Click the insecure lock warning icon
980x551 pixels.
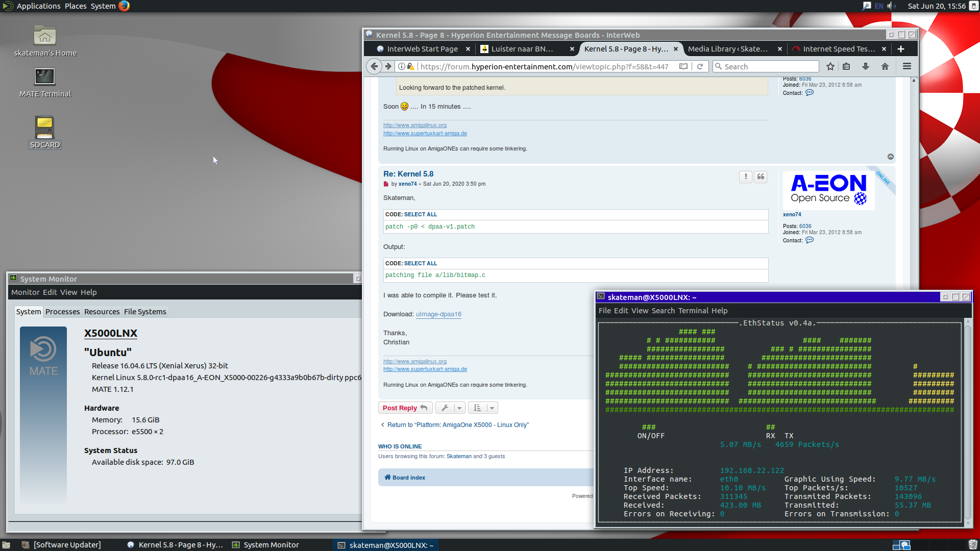click(411, 66)
